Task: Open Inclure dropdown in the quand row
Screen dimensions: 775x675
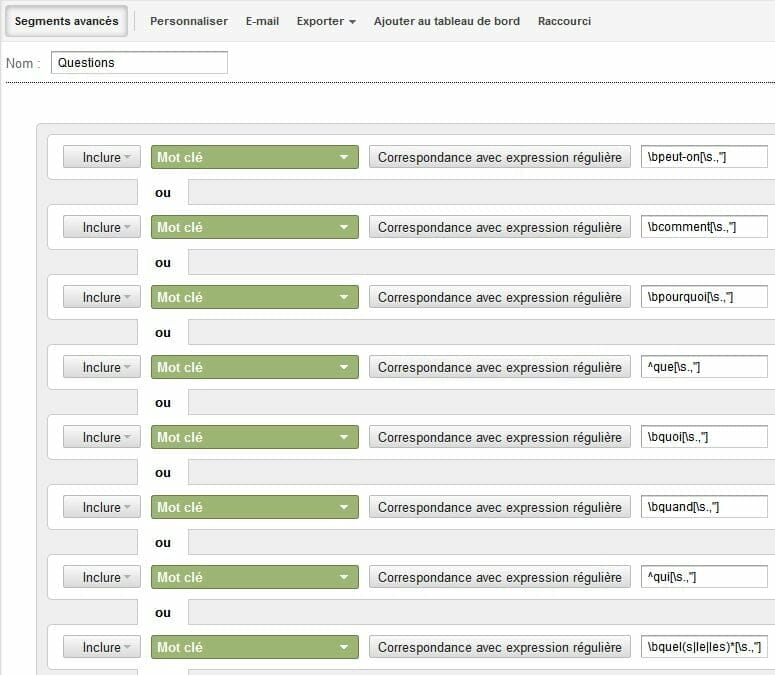Action: tap(101, 507)
